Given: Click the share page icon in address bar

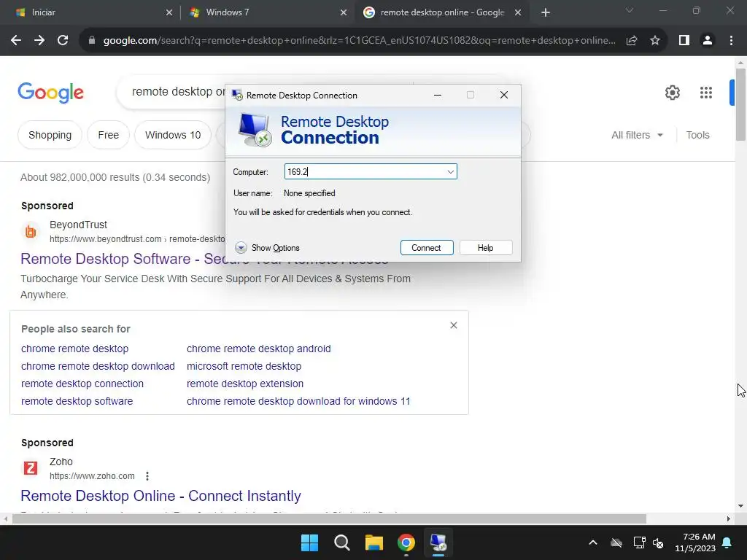Looking at the screenshot, I should [632, 41].
